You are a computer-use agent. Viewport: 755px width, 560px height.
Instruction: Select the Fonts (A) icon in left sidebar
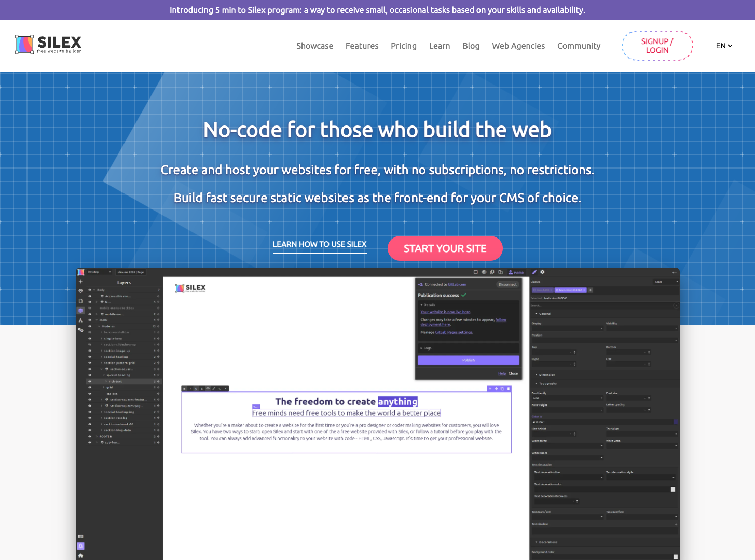tap(80, 320)
